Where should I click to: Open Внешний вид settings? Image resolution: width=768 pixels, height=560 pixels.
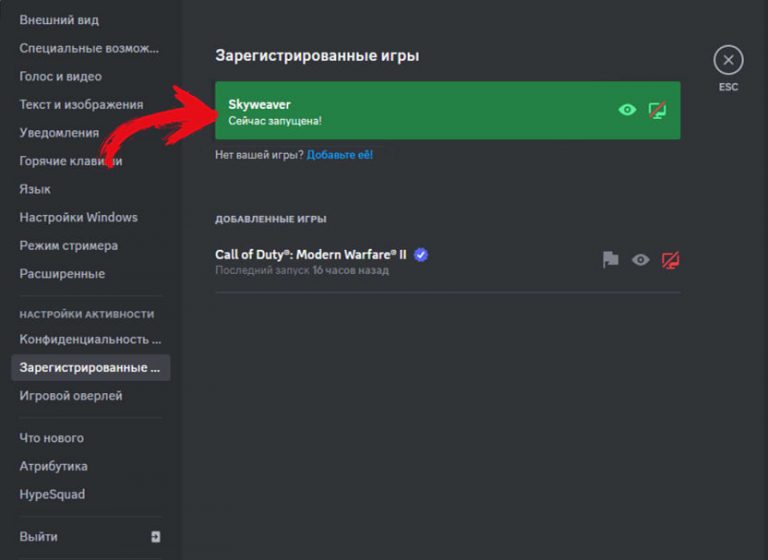59,20
